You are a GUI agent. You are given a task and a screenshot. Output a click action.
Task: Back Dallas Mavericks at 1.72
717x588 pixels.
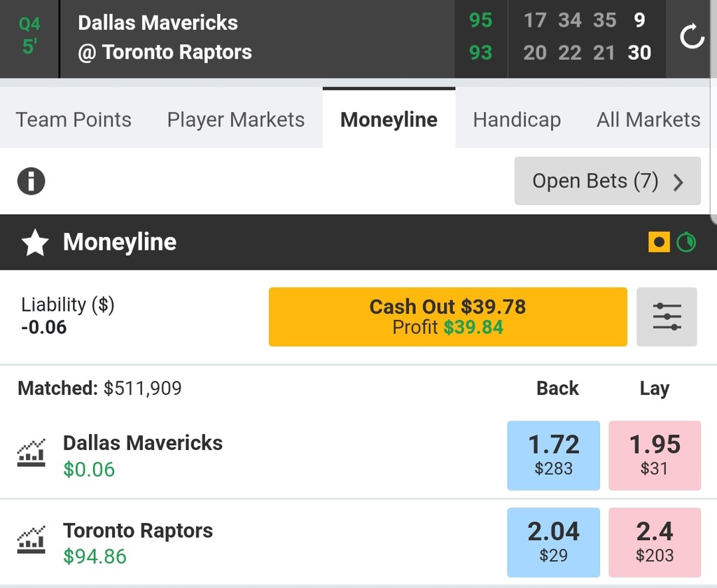(553, 455)
